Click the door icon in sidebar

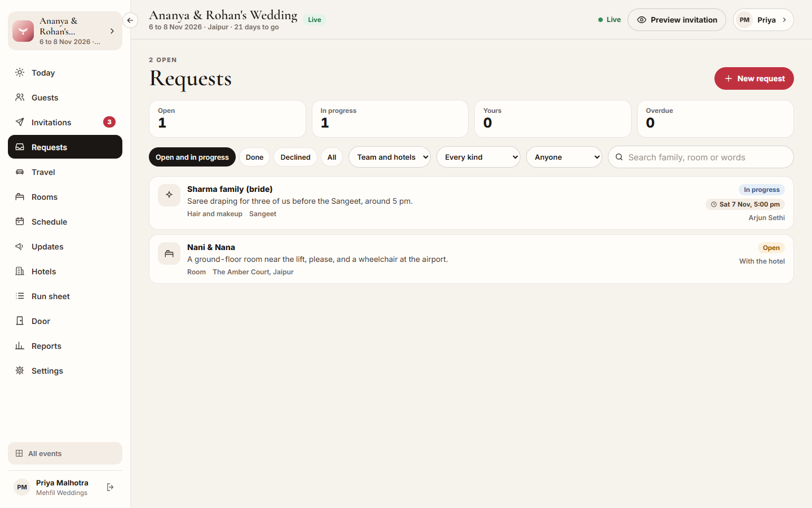tap(20, 321)
